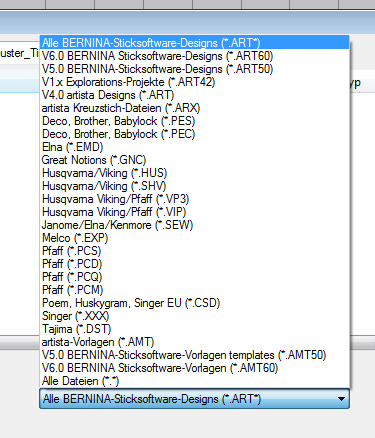Choose Deco, Brother, Babylock (*.PES) format
Viewport: 375px width, 438px height.
tap(195, 121)
